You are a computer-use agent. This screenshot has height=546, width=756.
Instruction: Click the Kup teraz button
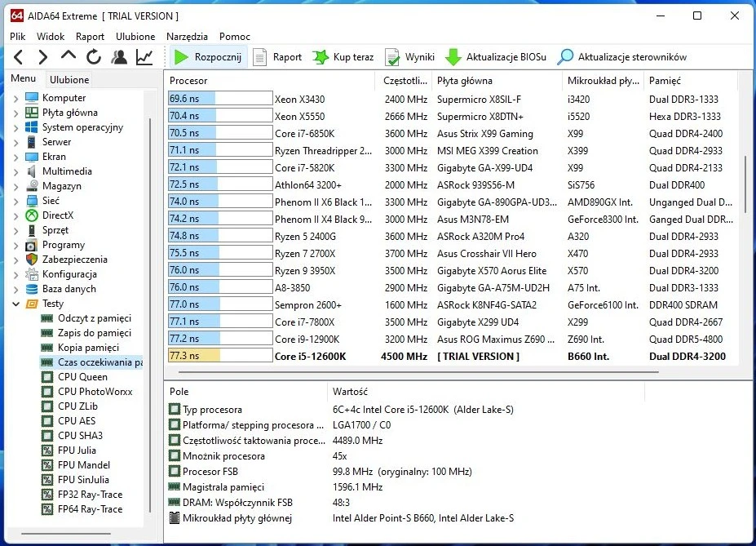coord(343,57)
